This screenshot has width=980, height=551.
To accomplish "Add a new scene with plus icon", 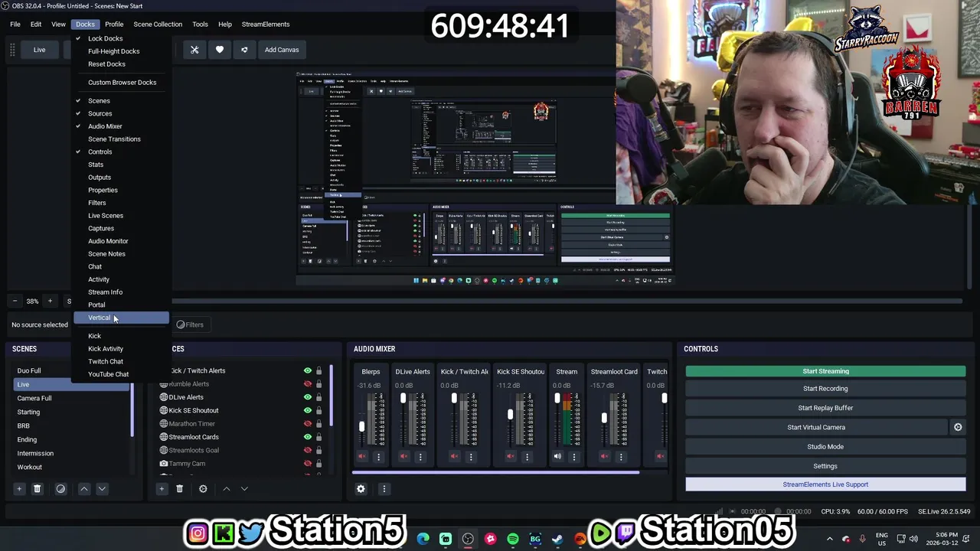I will coord(19,489).
